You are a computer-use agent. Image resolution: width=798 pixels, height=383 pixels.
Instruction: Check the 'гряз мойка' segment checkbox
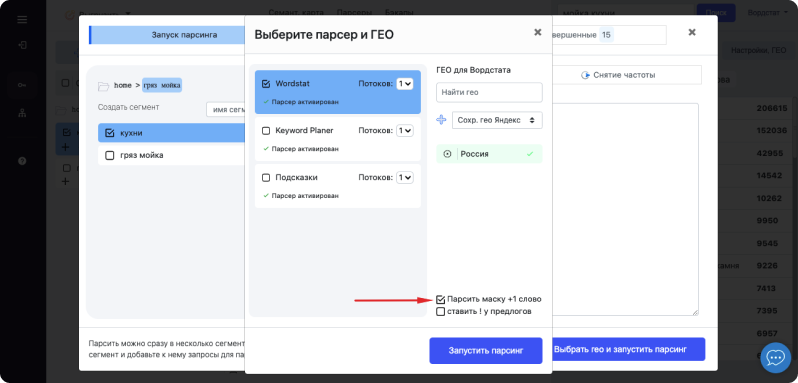tap(109, 156)
